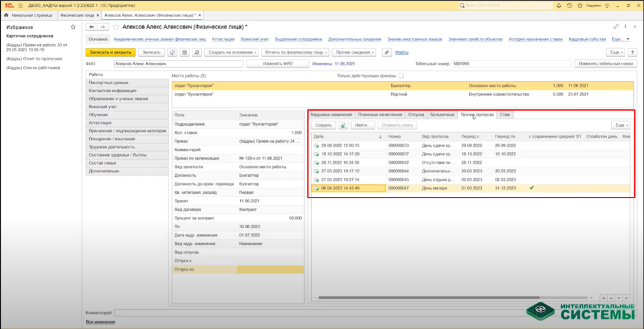Click the star icon in the Избранное panel

(x=73, y=27)
